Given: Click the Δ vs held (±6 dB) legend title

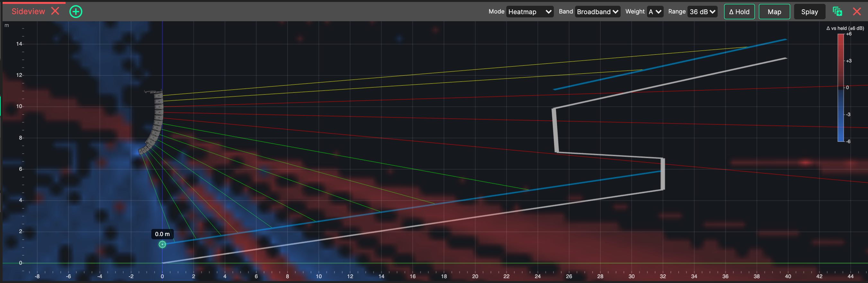Looking at the screenshot, I should [x=845, y=28].
